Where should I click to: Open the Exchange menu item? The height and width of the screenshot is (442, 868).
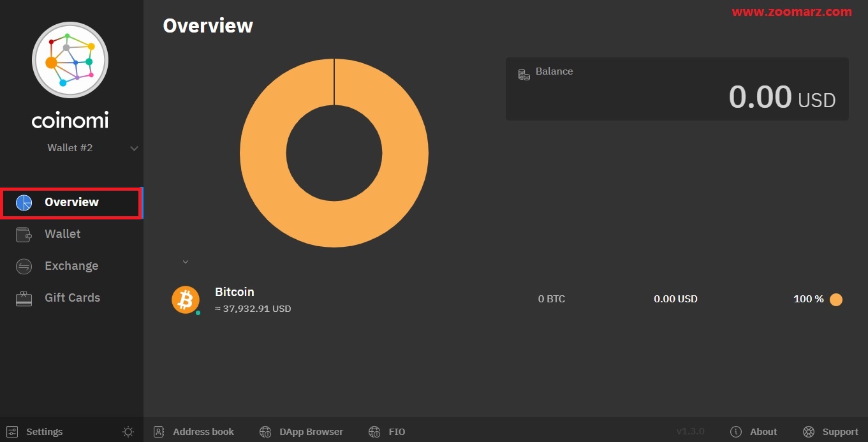[x=71, y=266]
